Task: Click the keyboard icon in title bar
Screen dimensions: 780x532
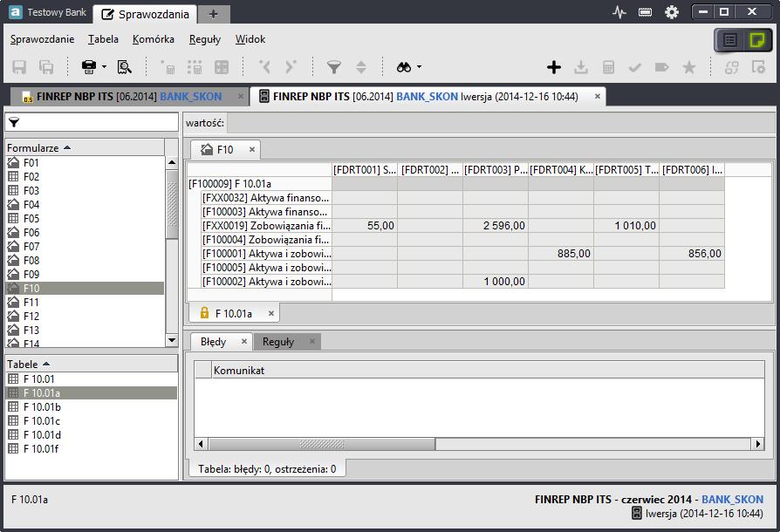Action: [645, 12]
